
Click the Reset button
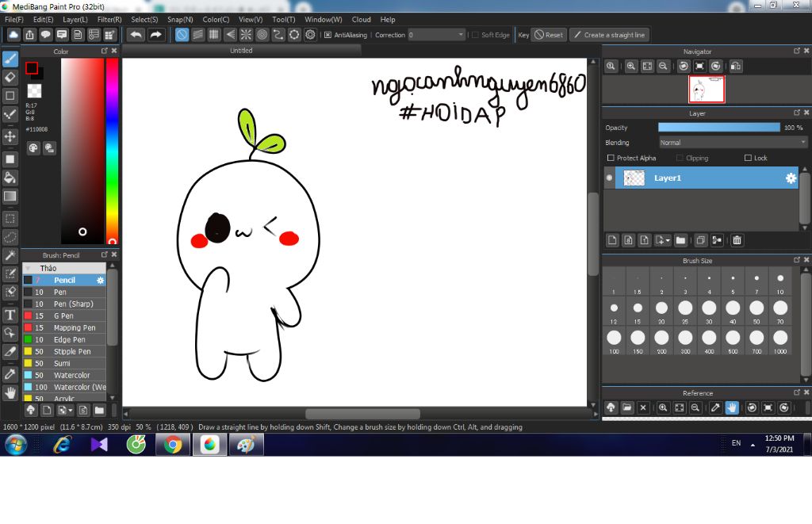coord(548,35)
